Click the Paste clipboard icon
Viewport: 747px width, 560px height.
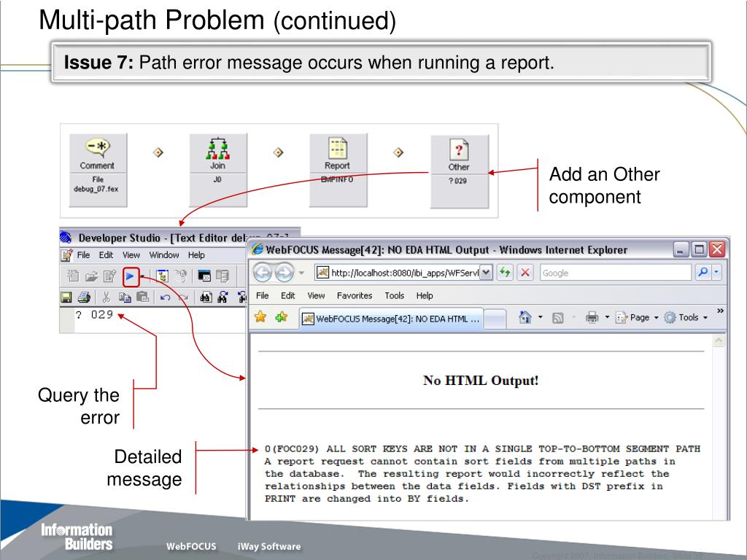pyautogui.click(x=142, y=297)
